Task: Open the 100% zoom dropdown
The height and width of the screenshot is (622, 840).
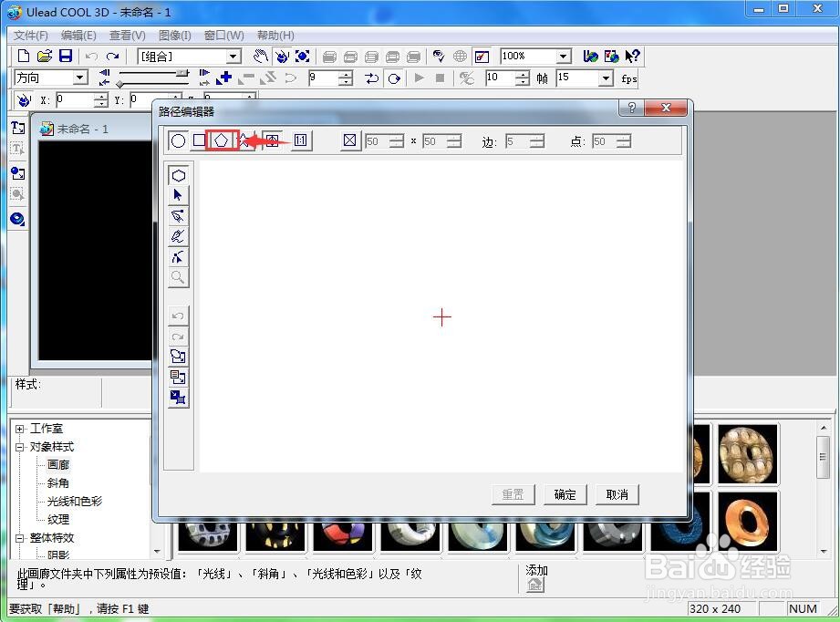Action: pyautogui.click(x=563, y=57)
